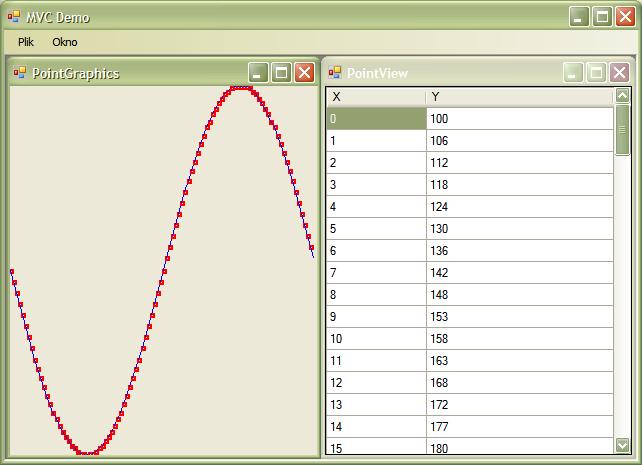Close the PointGraphics child window
The width and height of the screenshot is (642, 465).
tap(304, 72)
